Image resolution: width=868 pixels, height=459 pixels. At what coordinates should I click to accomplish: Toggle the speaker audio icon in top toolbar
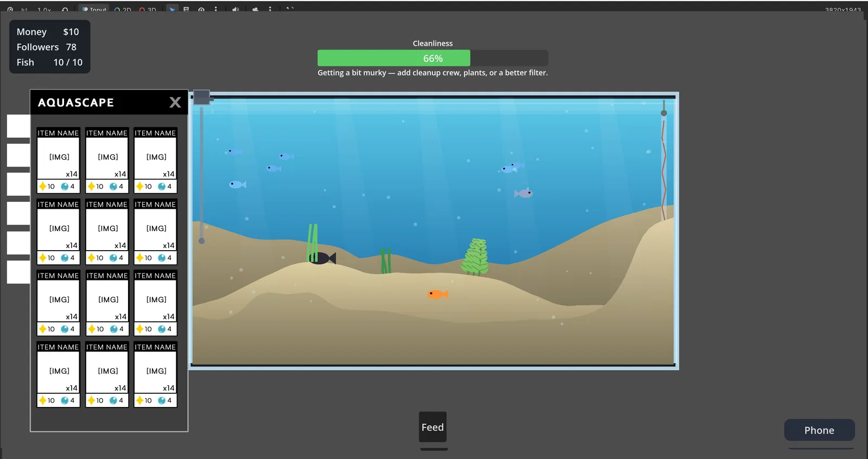[x=235, y=9]
